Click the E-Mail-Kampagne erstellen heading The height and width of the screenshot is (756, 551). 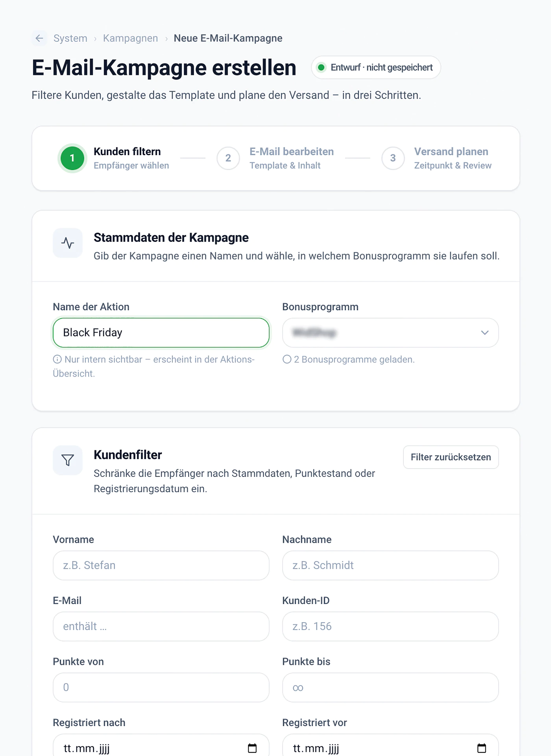pyautogui.click(x=164, y=68)
